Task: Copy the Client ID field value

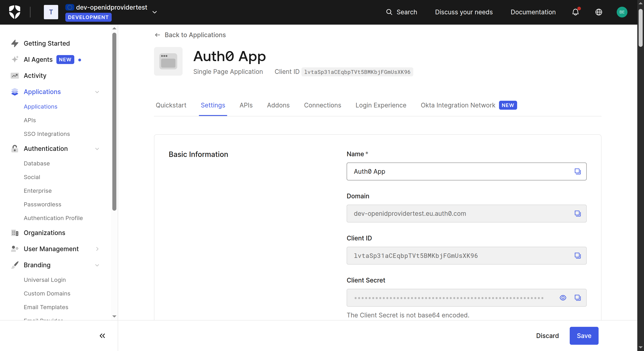Action: click(x=577, y=255)
